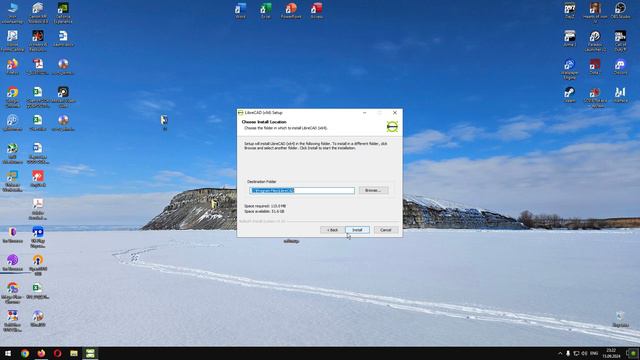The image size is (640, 360).
Task: Select the Google Chrome desktop shortcut
Action: point(13,97)
